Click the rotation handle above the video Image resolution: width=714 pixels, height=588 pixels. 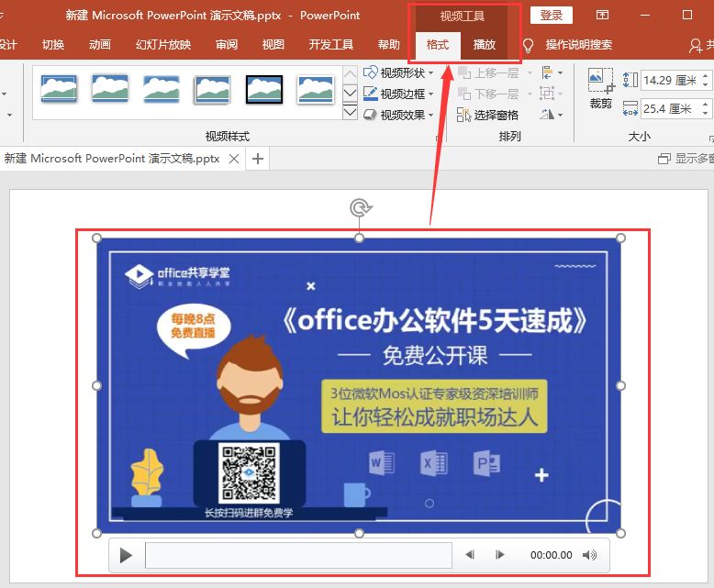(360, 208)
